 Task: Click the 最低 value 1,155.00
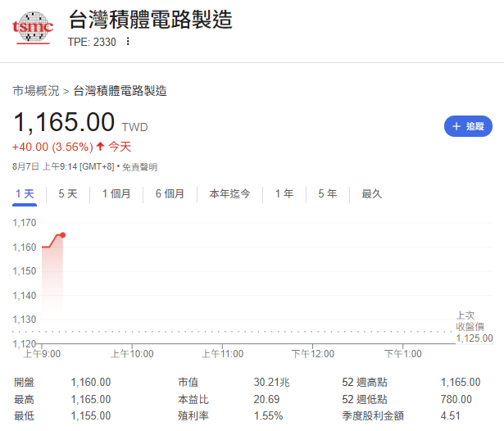point(91,416)
